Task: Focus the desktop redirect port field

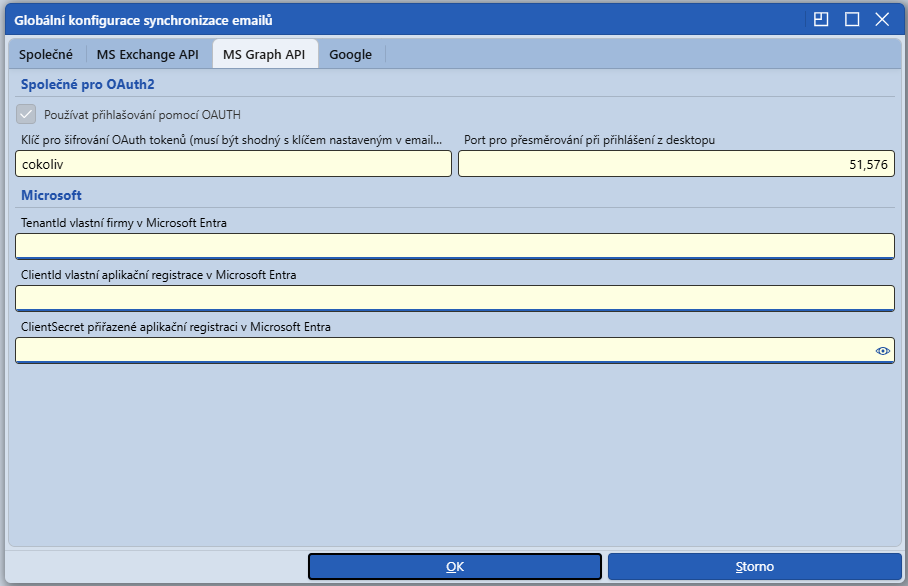Action: tap(676, 164)
